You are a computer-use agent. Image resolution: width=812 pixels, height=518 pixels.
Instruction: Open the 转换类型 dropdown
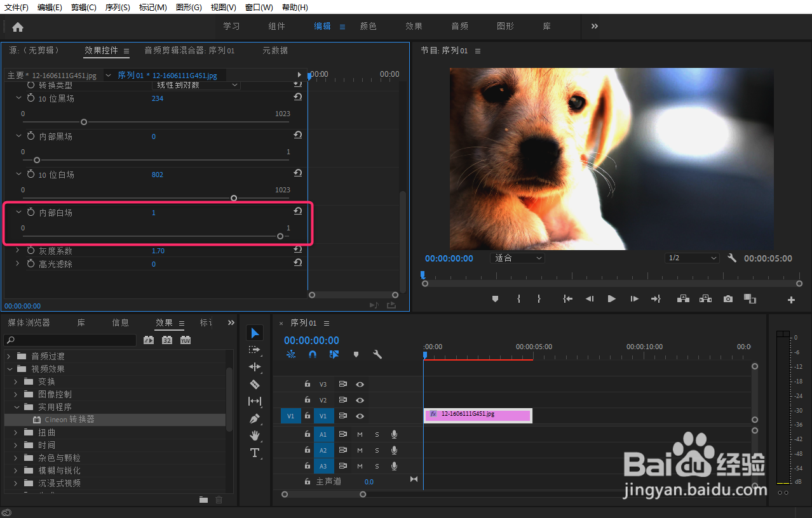196,84
